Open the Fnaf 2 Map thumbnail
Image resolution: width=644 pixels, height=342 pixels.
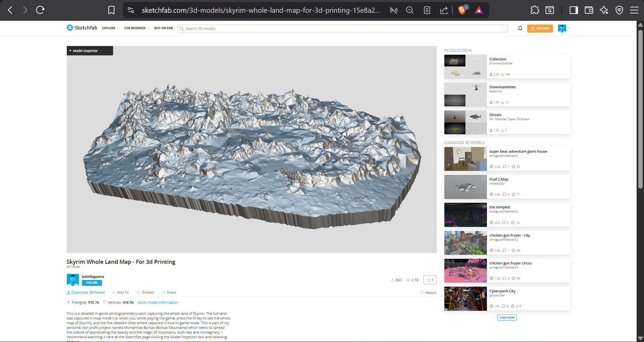click(x=465, y=187)
